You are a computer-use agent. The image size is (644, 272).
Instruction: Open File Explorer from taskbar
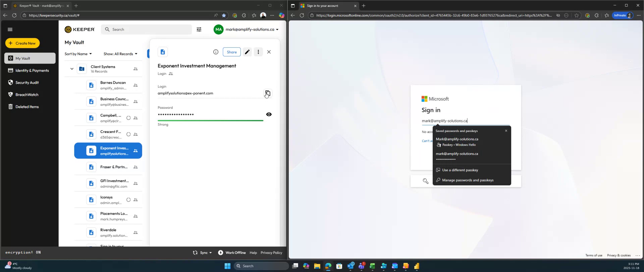tap(317, 266)
